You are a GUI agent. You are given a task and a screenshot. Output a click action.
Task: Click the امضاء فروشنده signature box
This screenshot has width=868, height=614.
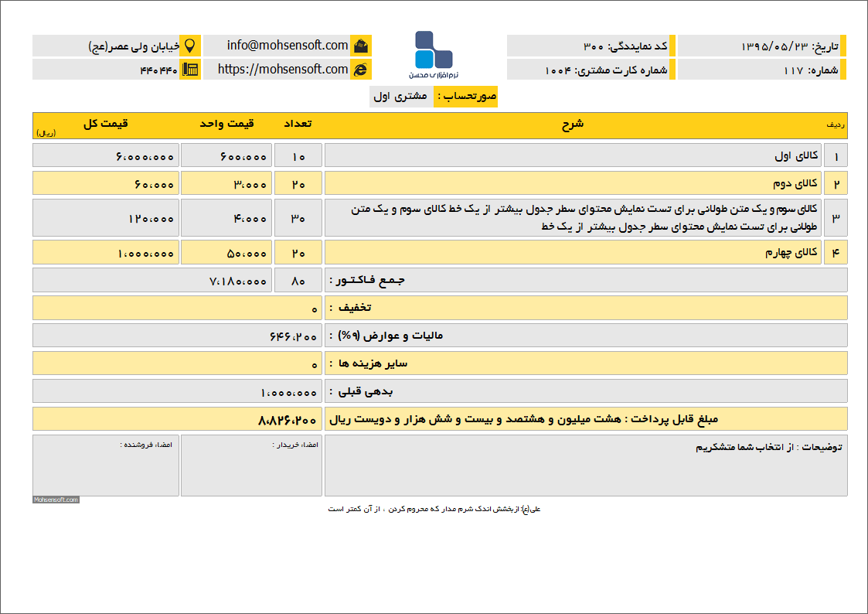pos(105,464)
